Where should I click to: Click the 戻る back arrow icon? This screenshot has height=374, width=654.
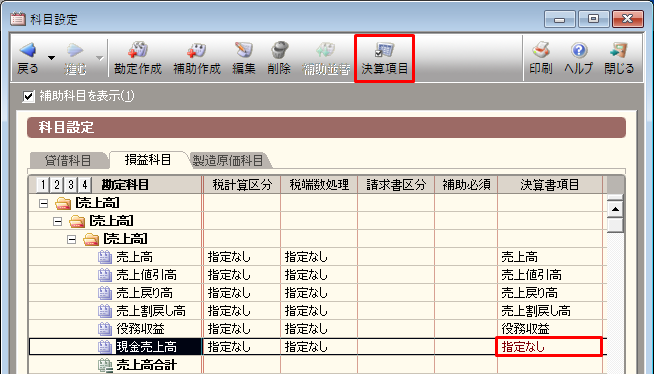point(28,50)
